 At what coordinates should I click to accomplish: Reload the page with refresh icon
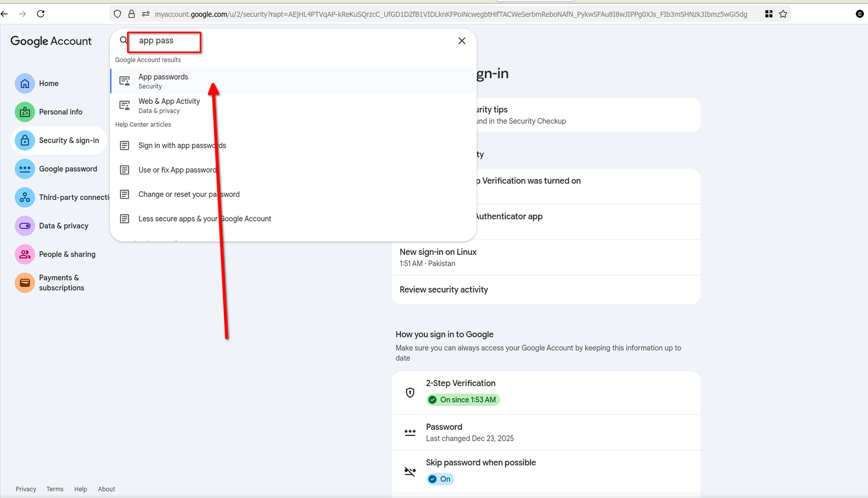pyautogui.click(x=41, y=14)
